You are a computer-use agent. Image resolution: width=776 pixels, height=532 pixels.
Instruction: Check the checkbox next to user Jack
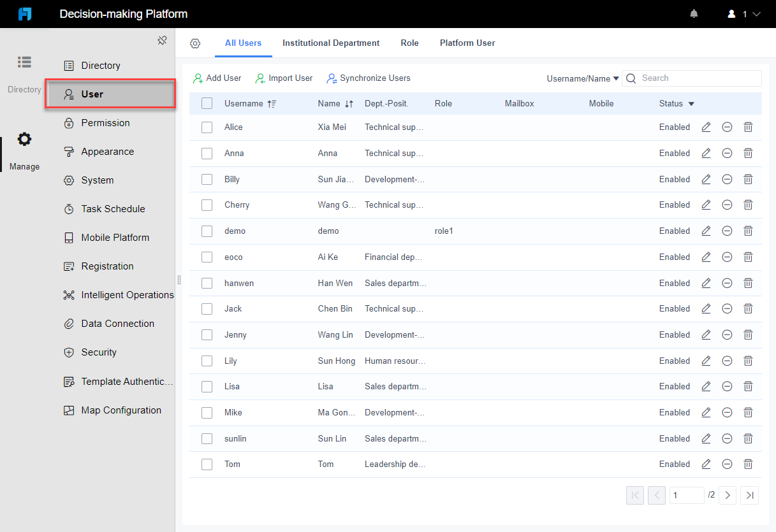207,308
